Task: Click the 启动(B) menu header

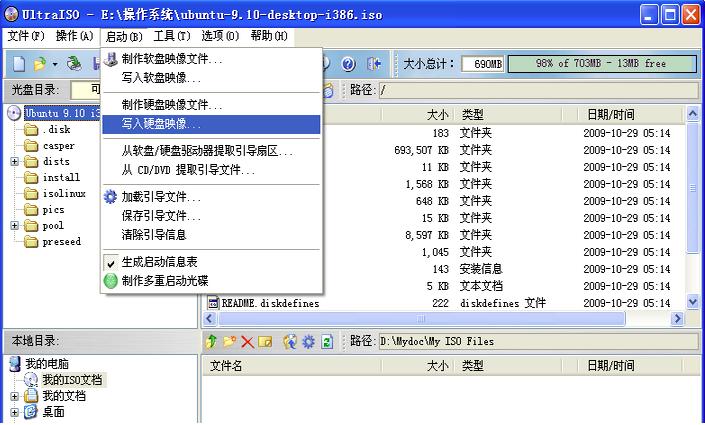Action: pos(124,36)
